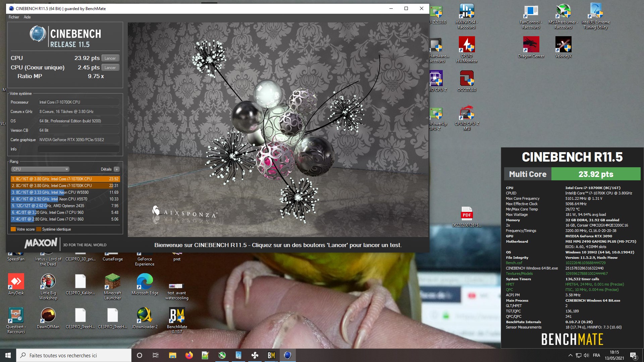Open JDownloader 2 desktop icon
644x362 pixels.
(x=145, y=318)
